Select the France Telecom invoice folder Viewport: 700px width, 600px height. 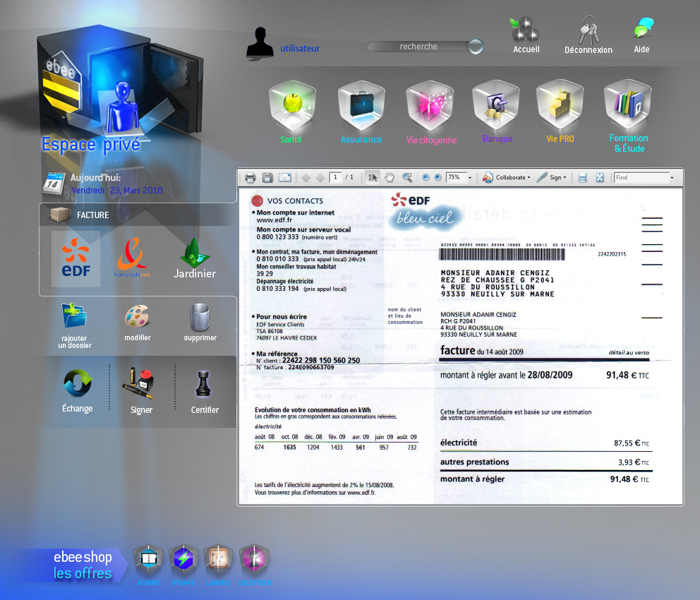(x=132, y=258)
